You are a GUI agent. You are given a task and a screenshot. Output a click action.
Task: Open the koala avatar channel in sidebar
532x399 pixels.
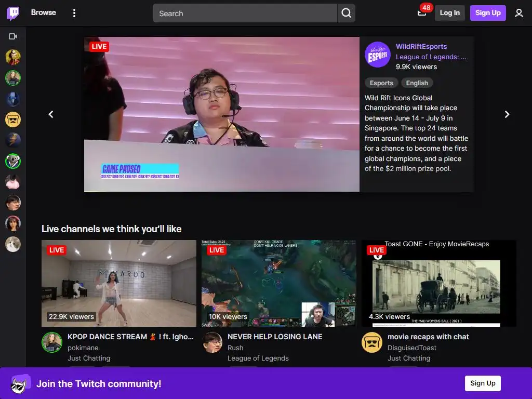pos(13,161)
